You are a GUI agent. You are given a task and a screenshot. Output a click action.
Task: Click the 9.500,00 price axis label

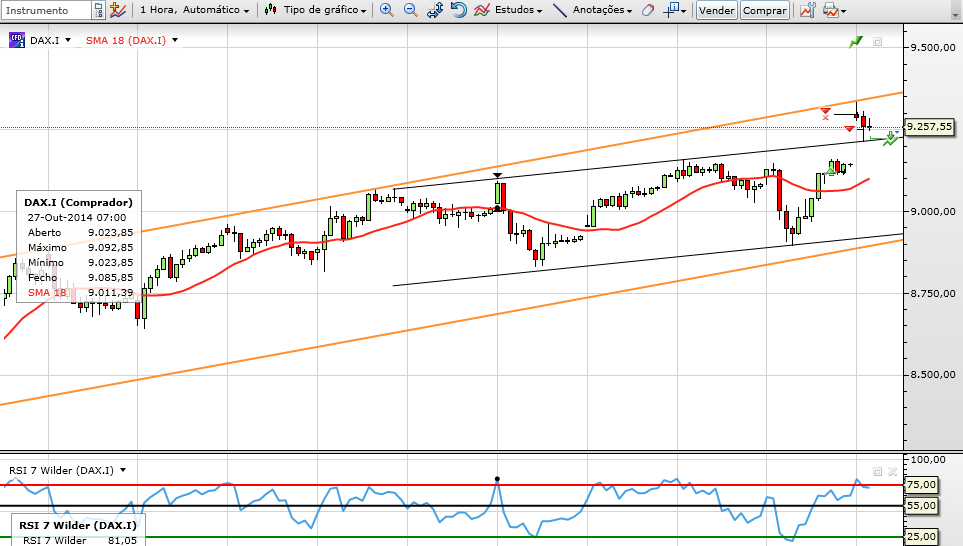933,47
